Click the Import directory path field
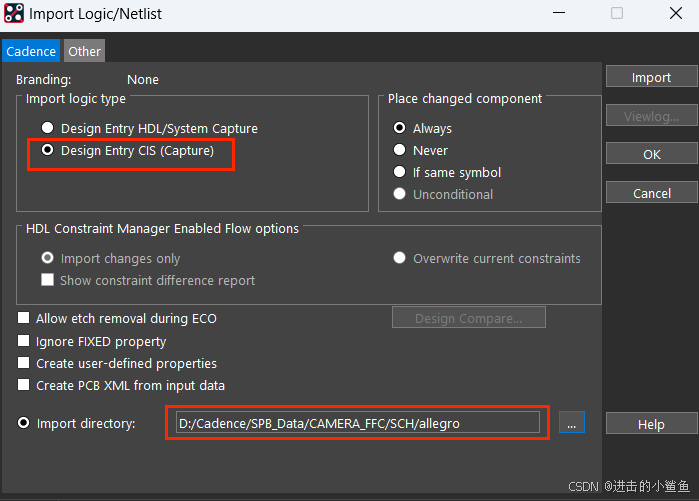 (358, 423)
